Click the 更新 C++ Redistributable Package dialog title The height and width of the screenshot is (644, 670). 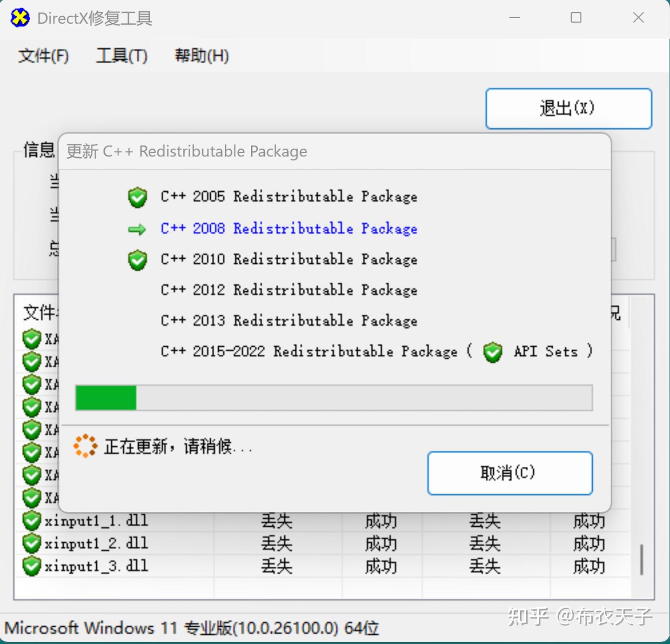click(187, 151)
